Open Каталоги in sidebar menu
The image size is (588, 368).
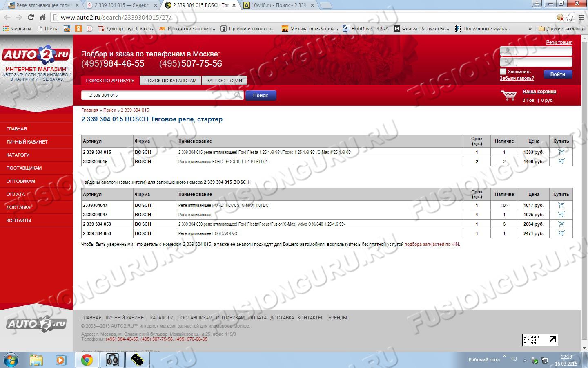[18, 155]
